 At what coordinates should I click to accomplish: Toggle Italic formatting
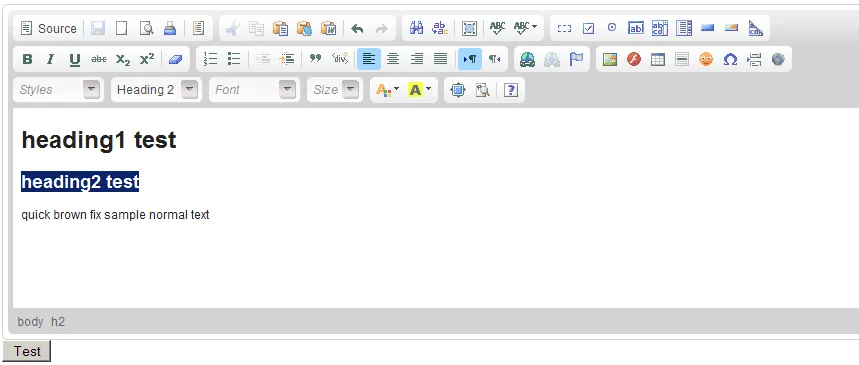pyautogui.click(x=51, y=59)
